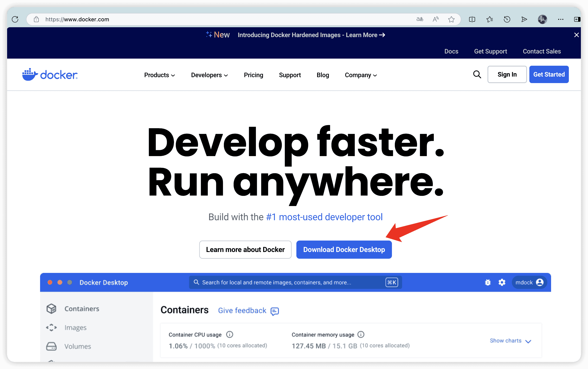Click the ⌘K shortcut badge
The height and width of the screenshot is (369, 588).
pyautogui.click(x=392, y=282)
